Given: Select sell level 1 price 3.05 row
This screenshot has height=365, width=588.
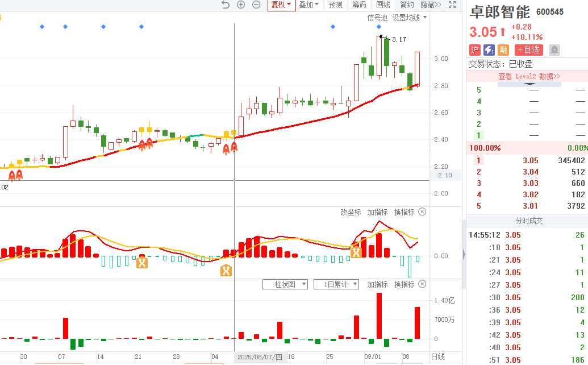Looking at the screenshot, I should point(527,160).
